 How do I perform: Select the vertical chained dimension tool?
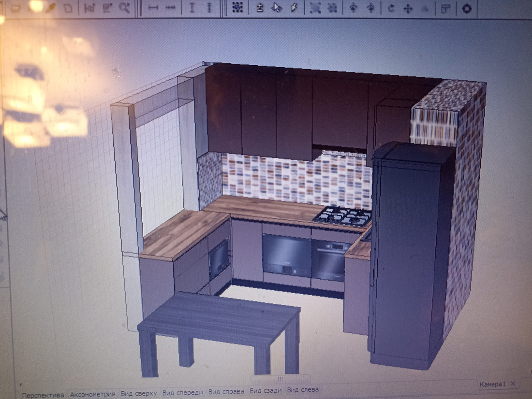coord(209,8)
